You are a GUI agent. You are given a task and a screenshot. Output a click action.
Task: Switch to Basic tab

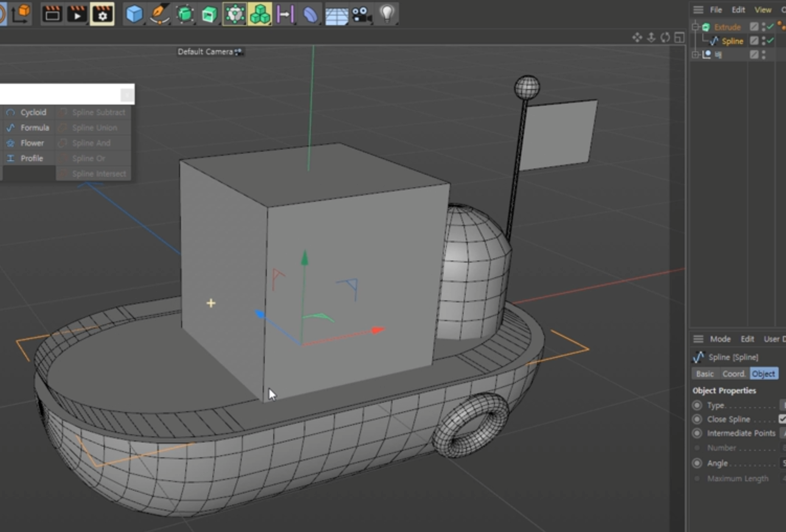point(705,373)
